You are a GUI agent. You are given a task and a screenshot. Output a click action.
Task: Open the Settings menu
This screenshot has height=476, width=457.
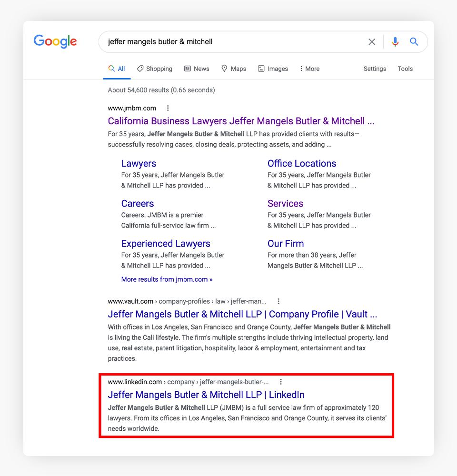[375, 69]
